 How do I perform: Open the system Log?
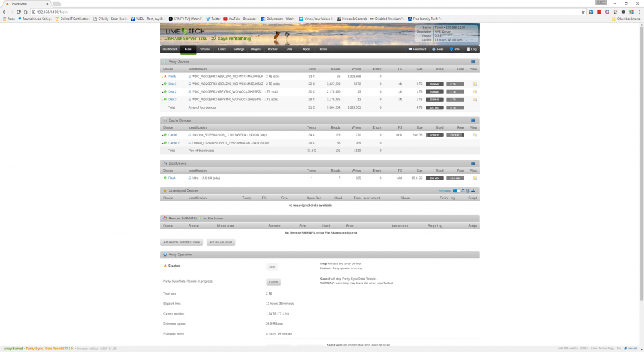click(471, 50)
